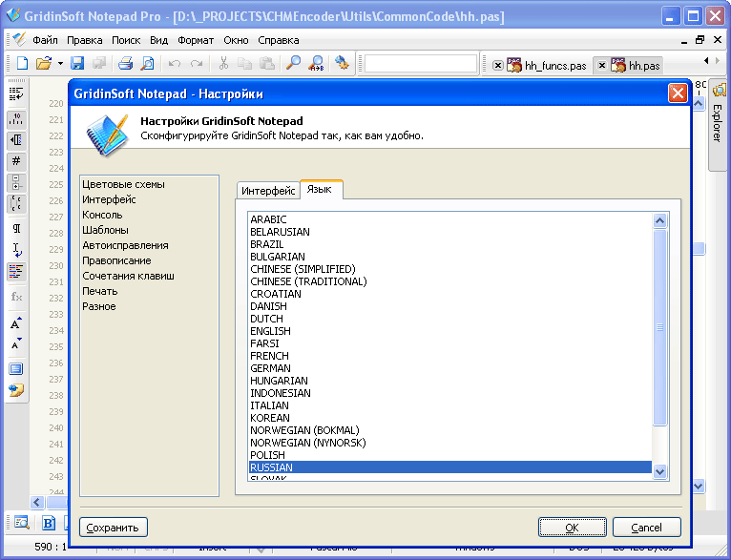Viewport: 731px width, 560px height.
Task: Choose POLISH in the language list
Action: click(450, 455)
